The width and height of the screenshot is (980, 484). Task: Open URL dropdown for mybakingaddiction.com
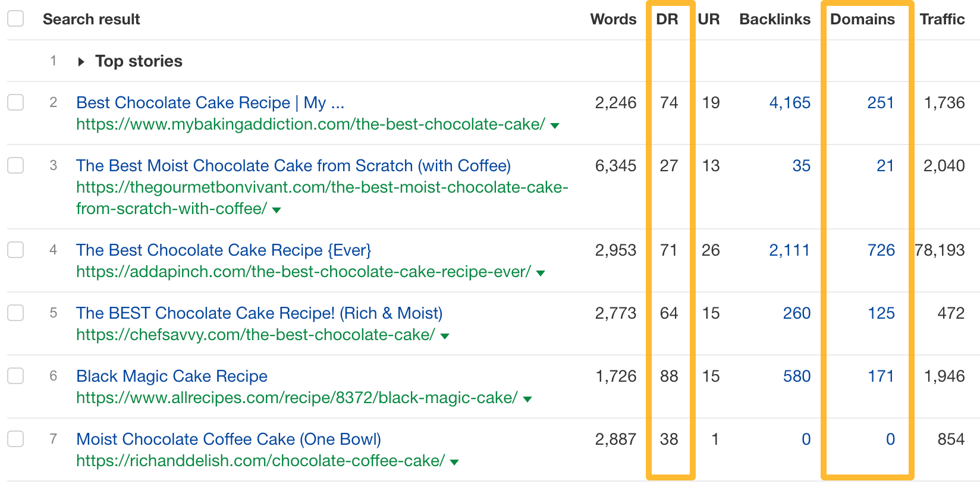pos(554,125)
